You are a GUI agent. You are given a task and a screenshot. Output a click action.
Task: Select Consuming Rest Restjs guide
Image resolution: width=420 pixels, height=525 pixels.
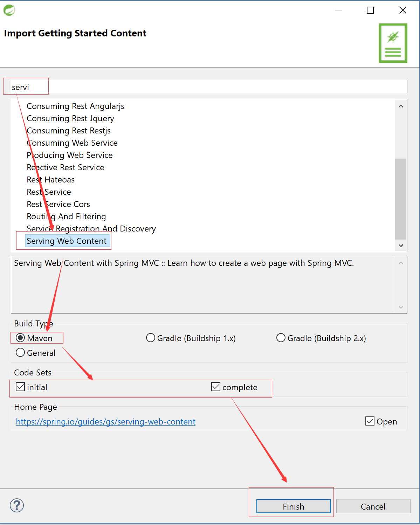(69, 131)
